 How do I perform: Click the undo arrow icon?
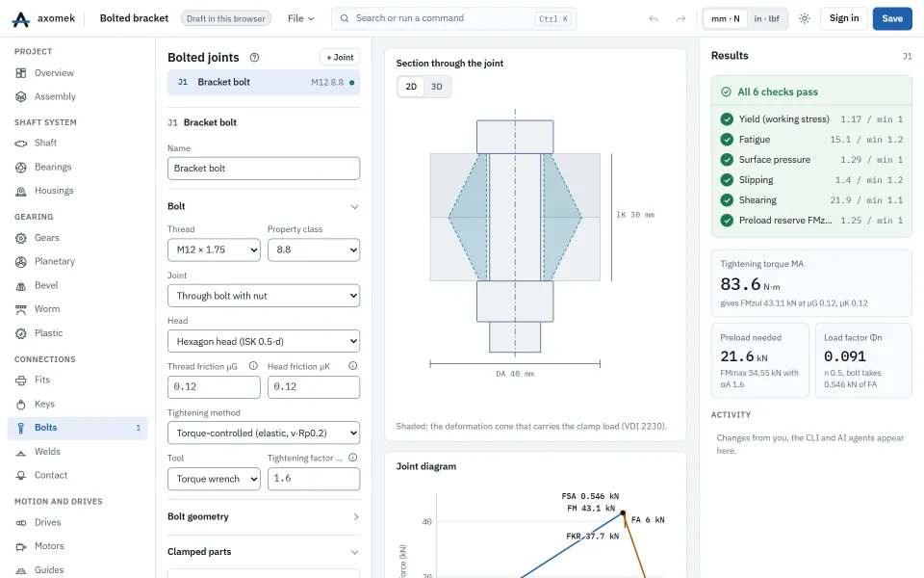(654, 19)
